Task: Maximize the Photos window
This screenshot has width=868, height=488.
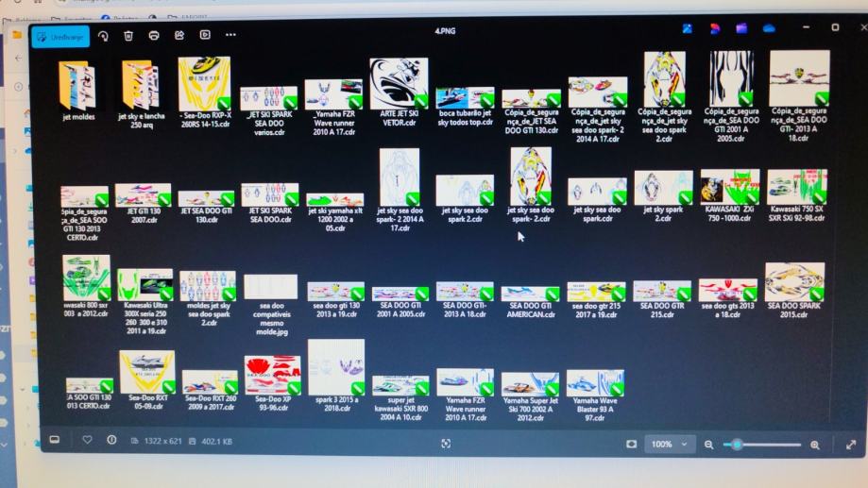Action: [x=835, y=27]
